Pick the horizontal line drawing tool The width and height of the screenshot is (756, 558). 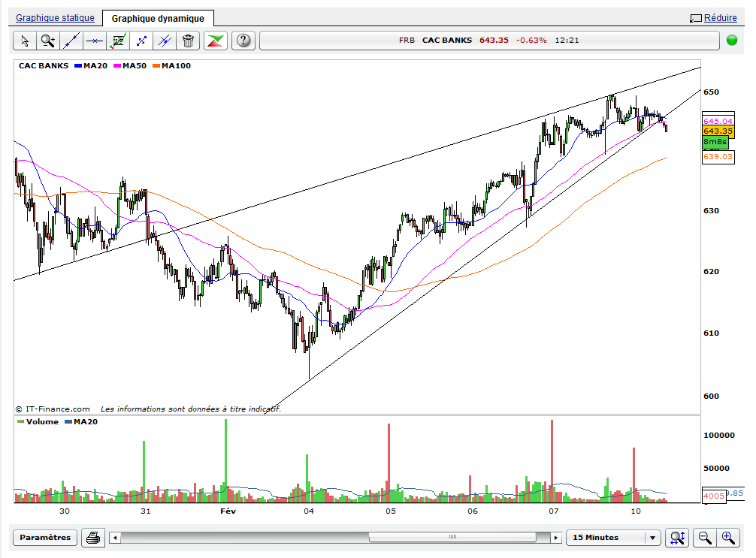coord(95,41)
